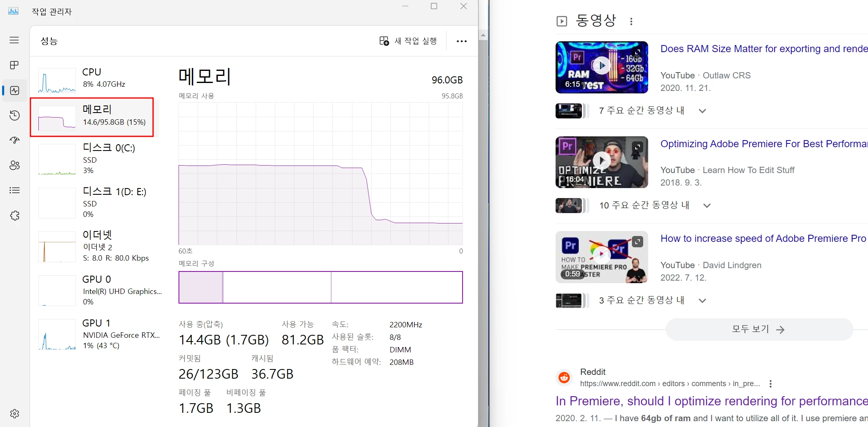Open the Services puzzle sidebar icon

(x=15, y=216)
